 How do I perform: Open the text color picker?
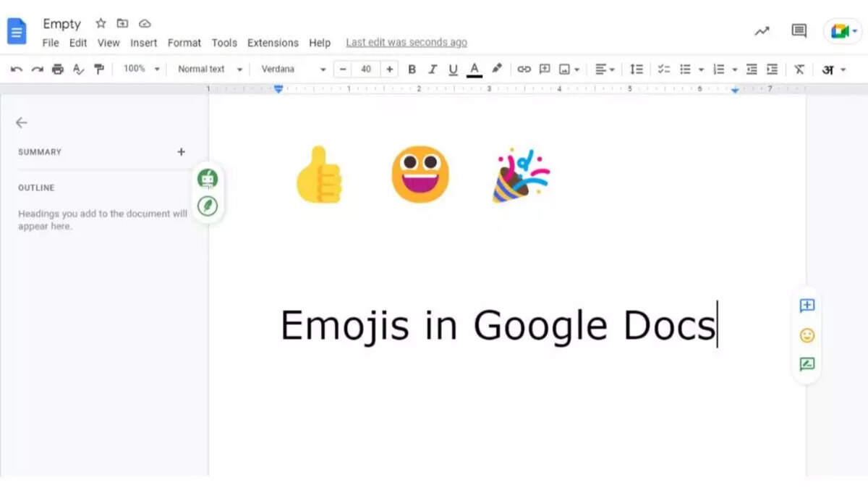(475, 70)
